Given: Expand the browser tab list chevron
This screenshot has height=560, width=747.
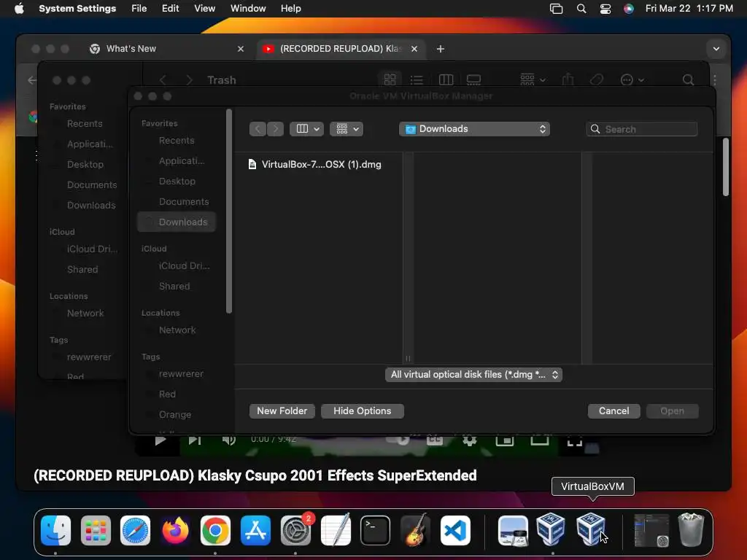Looking at the screenshot, I should point(716,49).
